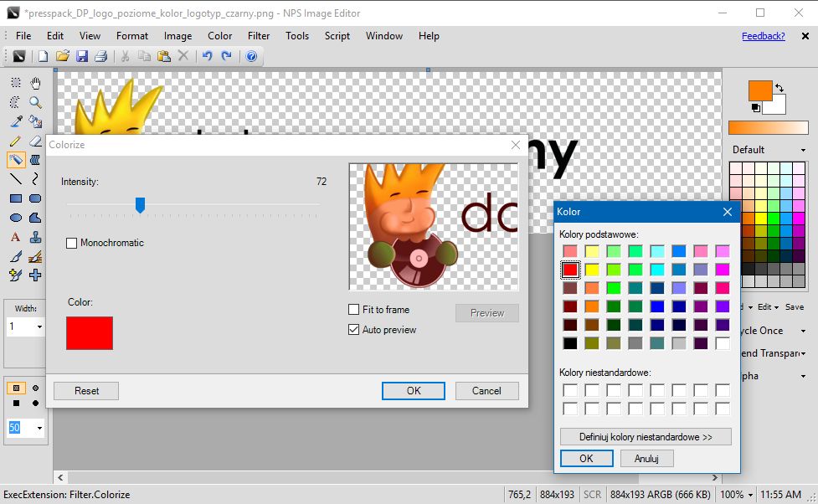
Task: Choose the dotted square brush shape
Action: tap(16, 388)
